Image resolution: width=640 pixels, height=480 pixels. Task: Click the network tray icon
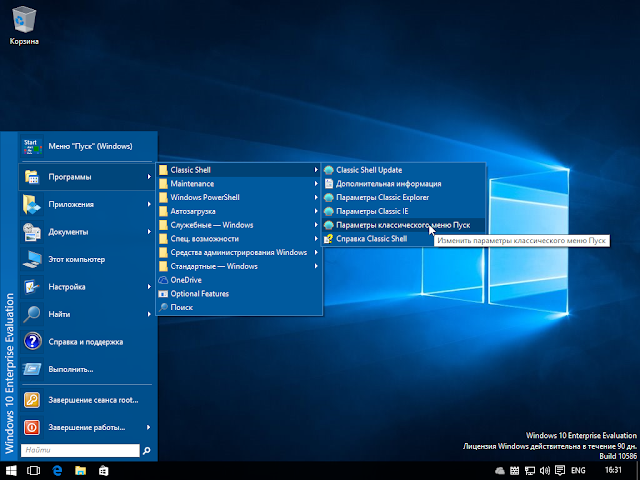point(530,471)
